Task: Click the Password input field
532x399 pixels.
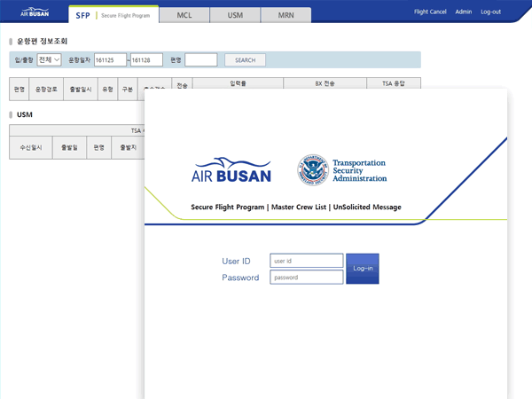Action: point(307,278)
